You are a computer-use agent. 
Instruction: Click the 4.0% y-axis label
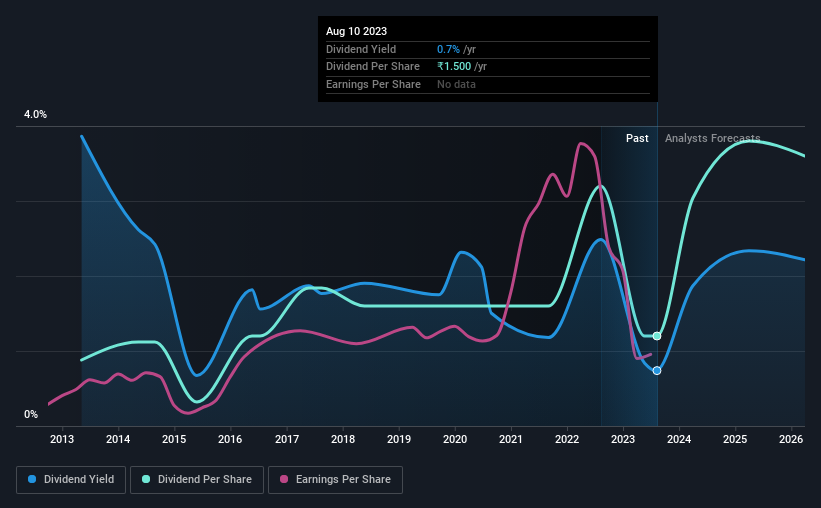click(x=35, y=114)
